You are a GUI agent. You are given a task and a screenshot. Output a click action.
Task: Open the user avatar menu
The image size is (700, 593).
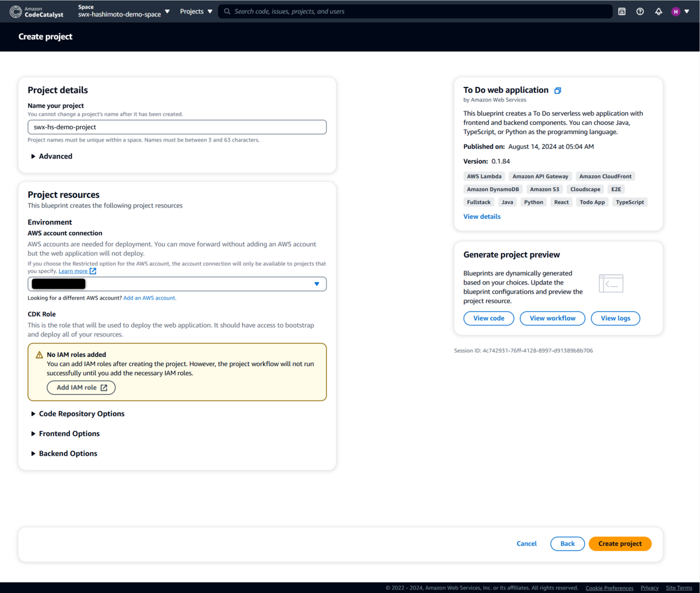tap(676, 12)
